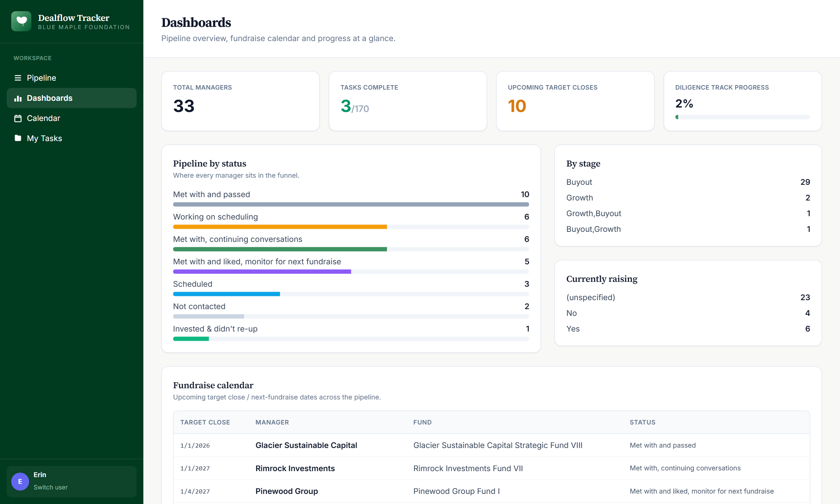Click the Not contacted label
The height and width of the screenshot is (504, 840).
coord(199,307)
